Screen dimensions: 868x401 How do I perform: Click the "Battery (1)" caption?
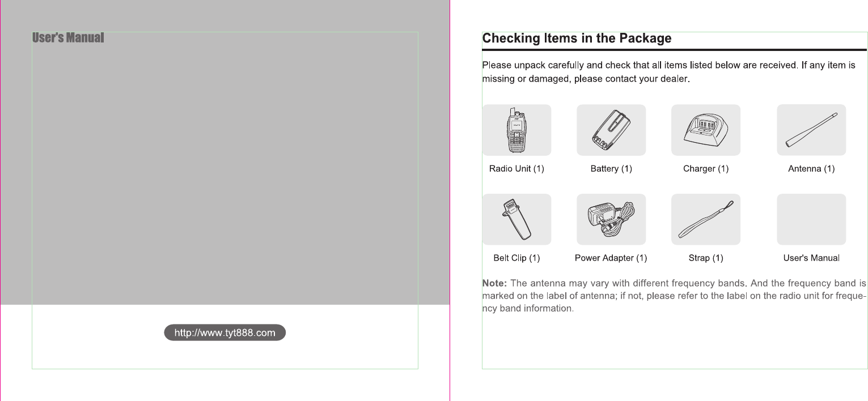[611, 169]
